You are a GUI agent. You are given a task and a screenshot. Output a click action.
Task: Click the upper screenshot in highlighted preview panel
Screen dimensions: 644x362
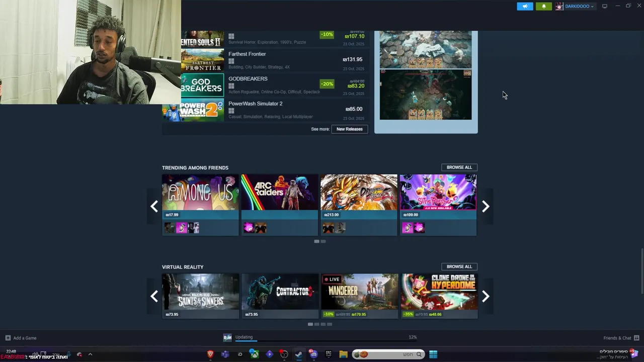coord(426,49)
